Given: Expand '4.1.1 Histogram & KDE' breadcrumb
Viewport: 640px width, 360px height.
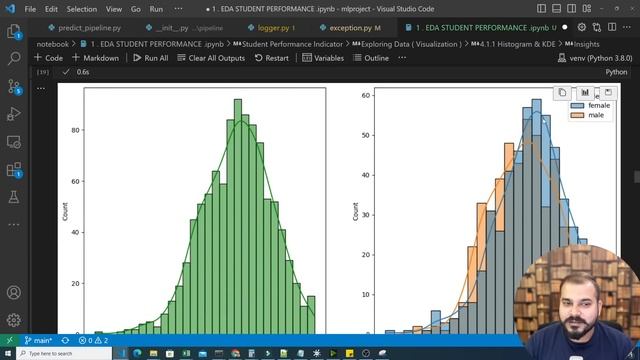Looking at the screenshot, I should coord(513,44).
